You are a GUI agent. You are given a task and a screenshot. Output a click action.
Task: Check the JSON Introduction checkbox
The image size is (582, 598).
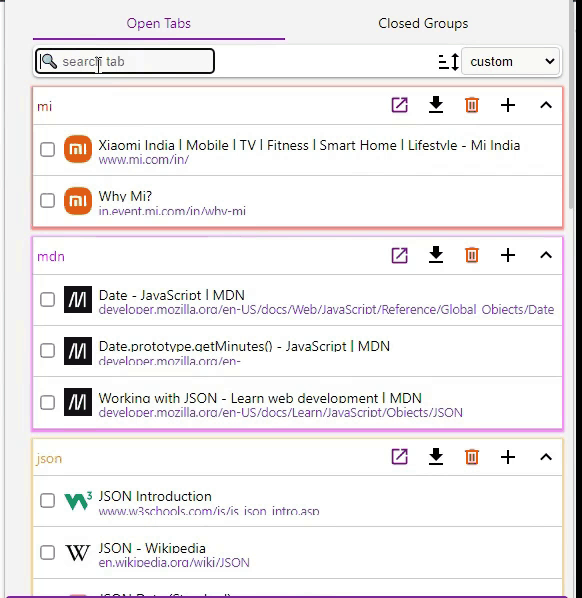click(47, 501)
